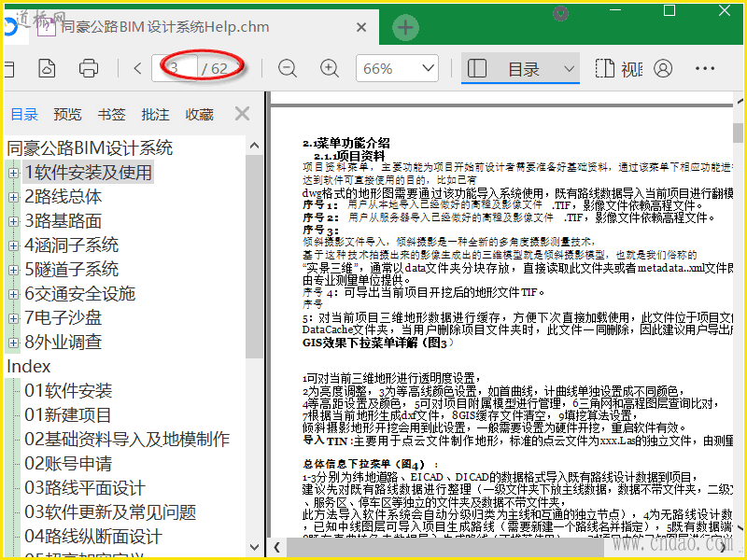Close the left sidebar panel
This screenshot has width=747, height=560.
pos(242,114)
